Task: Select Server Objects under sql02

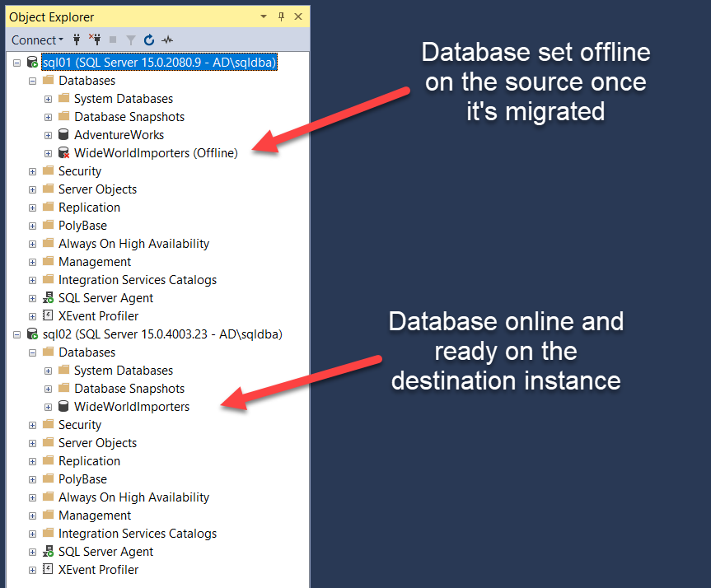Action: click(97, 443)
